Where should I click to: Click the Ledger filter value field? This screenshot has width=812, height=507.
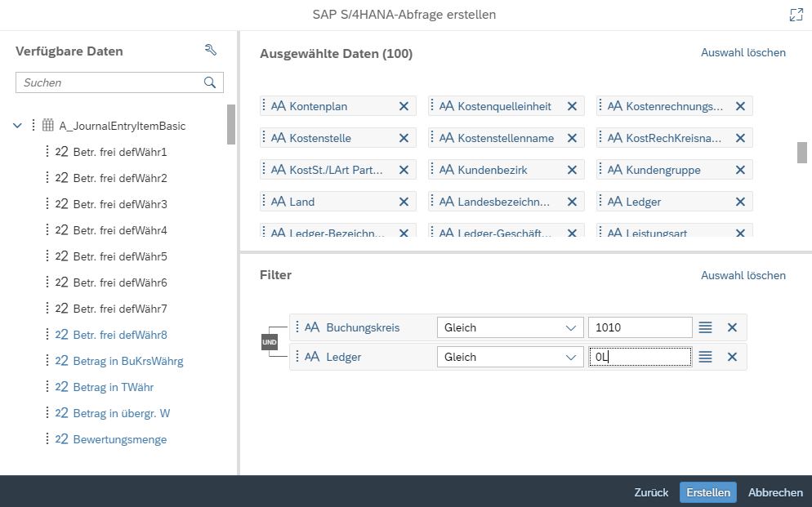640,357
